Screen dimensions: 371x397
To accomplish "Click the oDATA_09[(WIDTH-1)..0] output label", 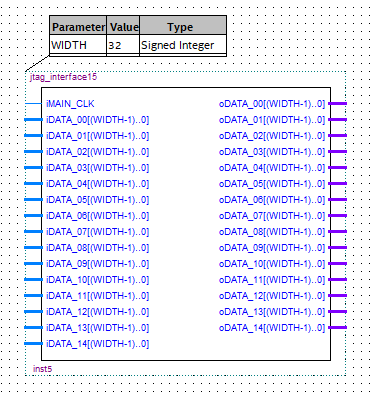I will [x=272, y=248].
